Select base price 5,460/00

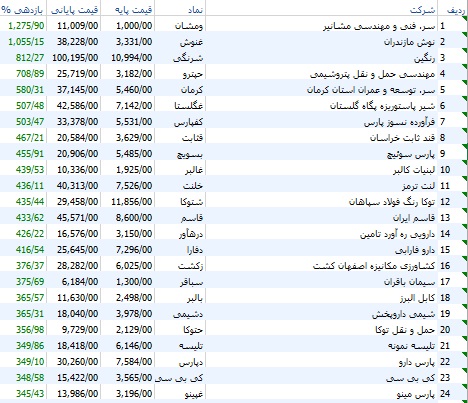tap(134, 90)
